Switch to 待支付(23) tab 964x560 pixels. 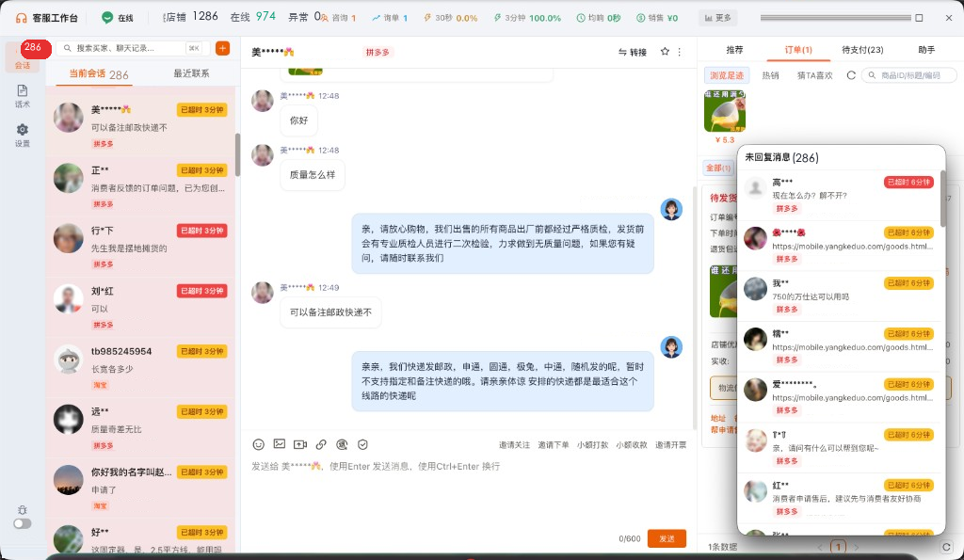click(x=862, y=50)
